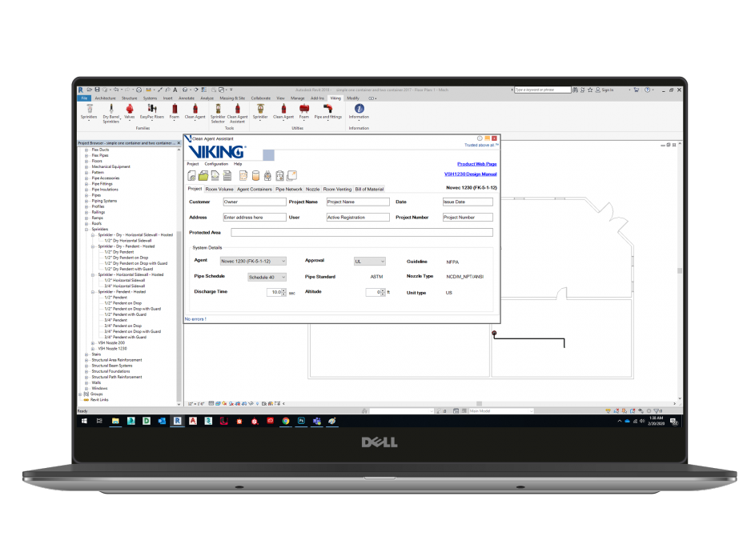
Task: Click the Protected Area input field
Action: (362, 232)
